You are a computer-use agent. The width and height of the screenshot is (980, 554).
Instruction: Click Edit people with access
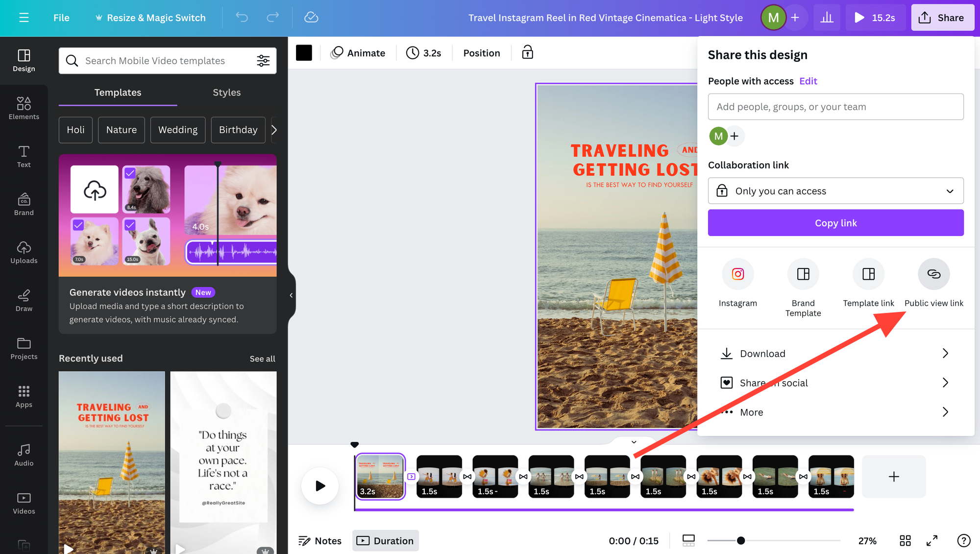tap(808, 81)
